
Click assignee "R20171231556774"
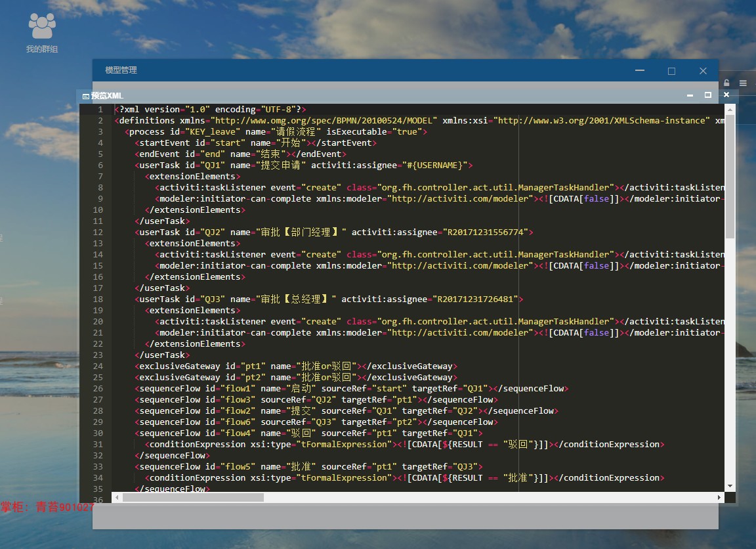tap(486, 232)
